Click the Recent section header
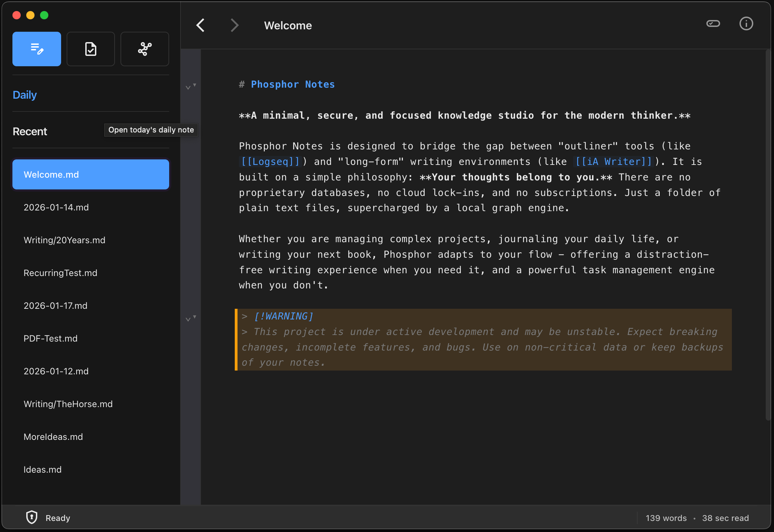This screenshot has height=532, width=774. pos(30,131)
